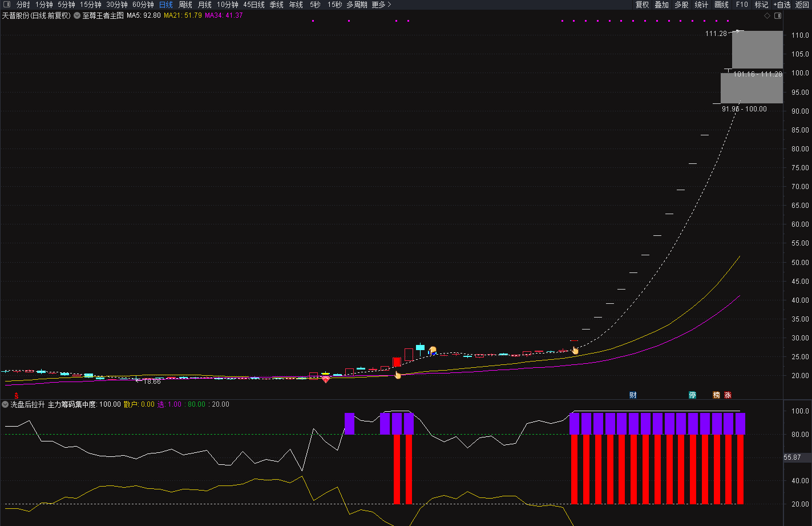Click the pointing-hand signal near 29 price
812x526 pixels.
pyautogui.click(x=575, y=350)
